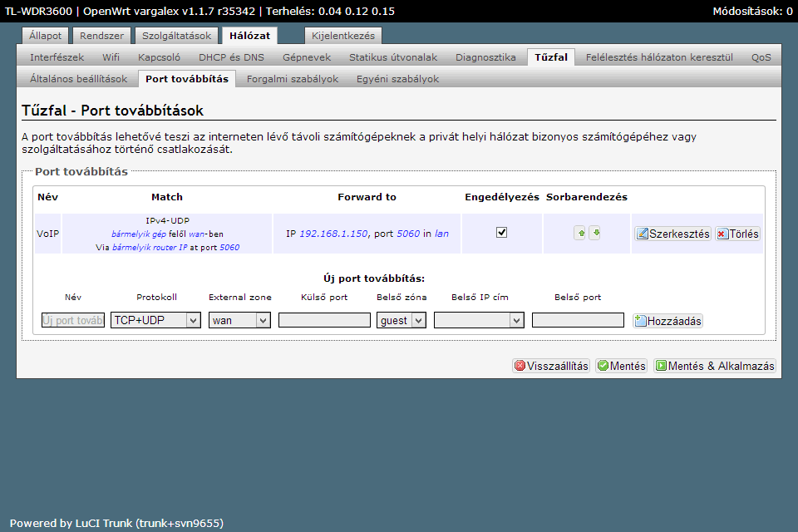The width and height of the screenshot is (798, 532).
Task: Toggle the Engedélyezés checkbox for VoIP
Action: [502, 233]
